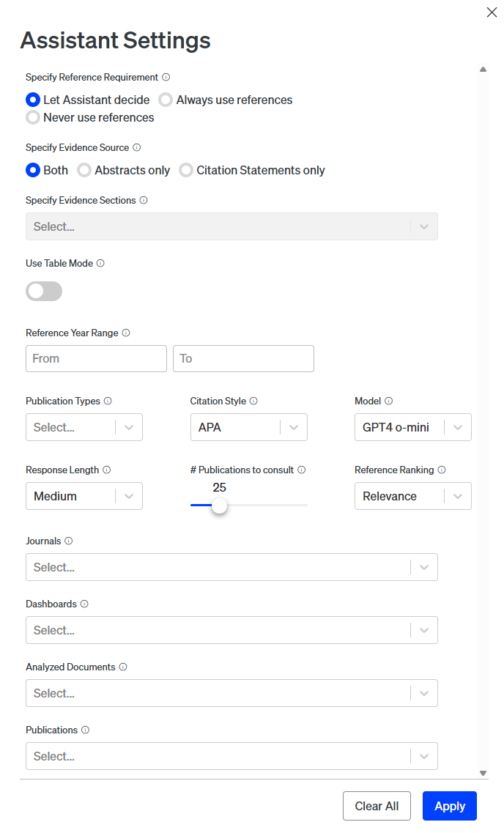
Task: Open the Response Length dropdown set to Medium
Action: [x=84, y=496]
